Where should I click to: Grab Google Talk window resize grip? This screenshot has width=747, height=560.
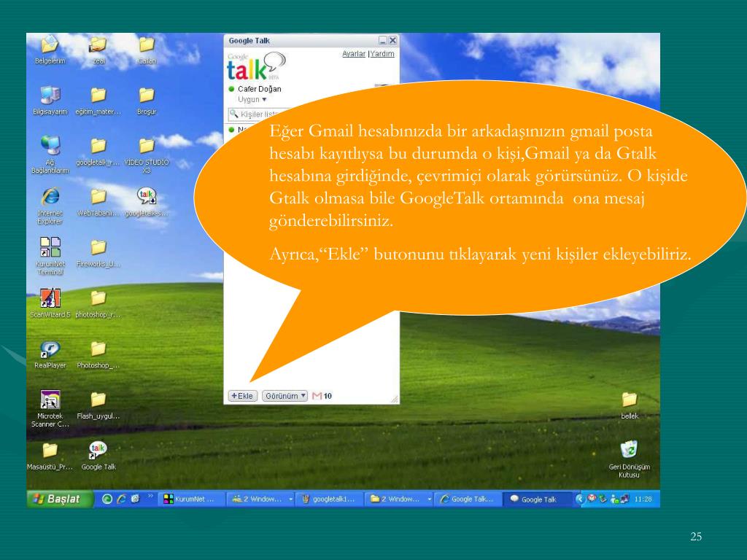tap(395, 399)
